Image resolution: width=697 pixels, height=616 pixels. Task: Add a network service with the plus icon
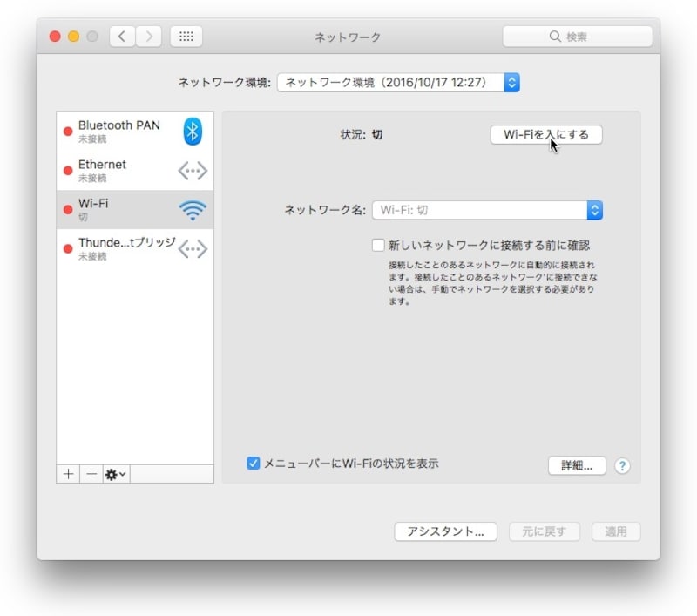[x=68, y=473]
